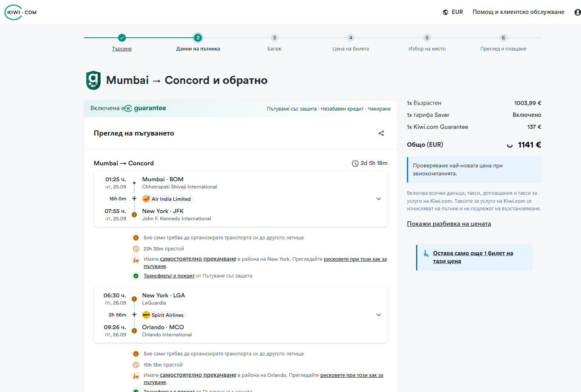Click the info icon above 10h 13m престой

pos(136,354)
